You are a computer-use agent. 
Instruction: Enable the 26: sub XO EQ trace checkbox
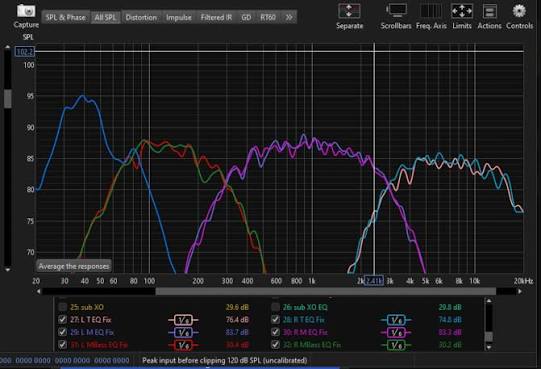click(x=275, y=307)
